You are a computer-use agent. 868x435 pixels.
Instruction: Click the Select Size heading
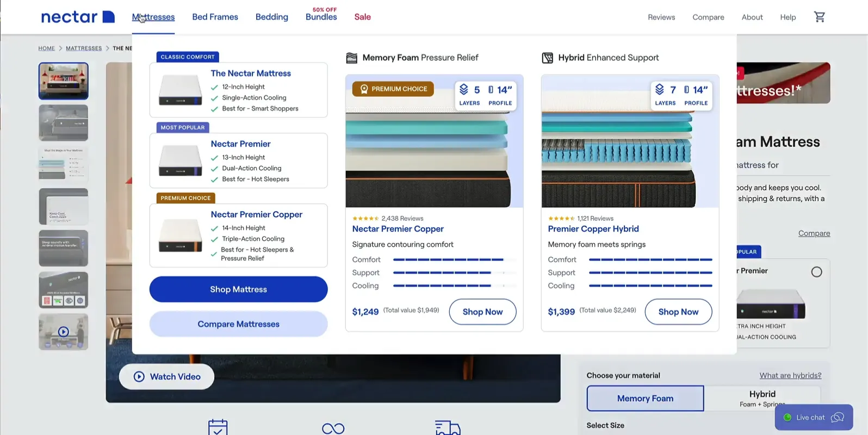(605, 425)
